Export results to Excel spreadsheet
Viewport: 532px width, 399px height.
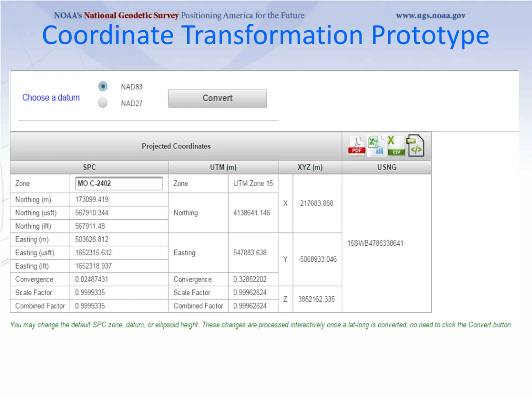[x=376, y=145]
